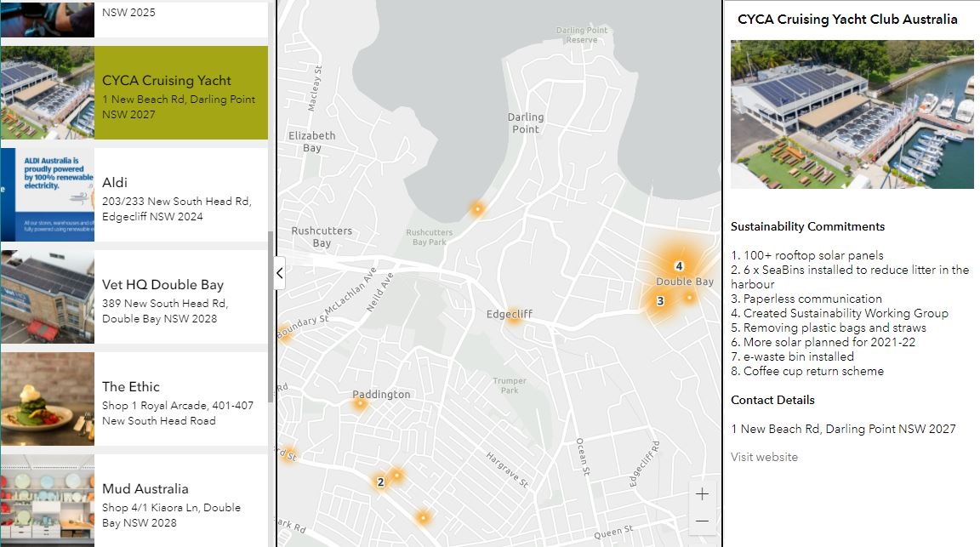Click 'Removing plastic bags and straws' line
Viewport: 980px width, 547px height.
click(829, 328)
